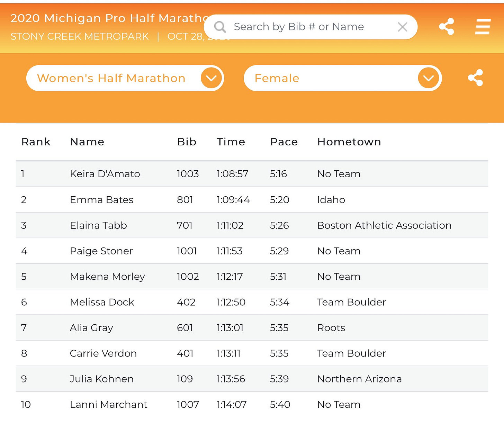Click finish time 1:13:01

point(230,328)
